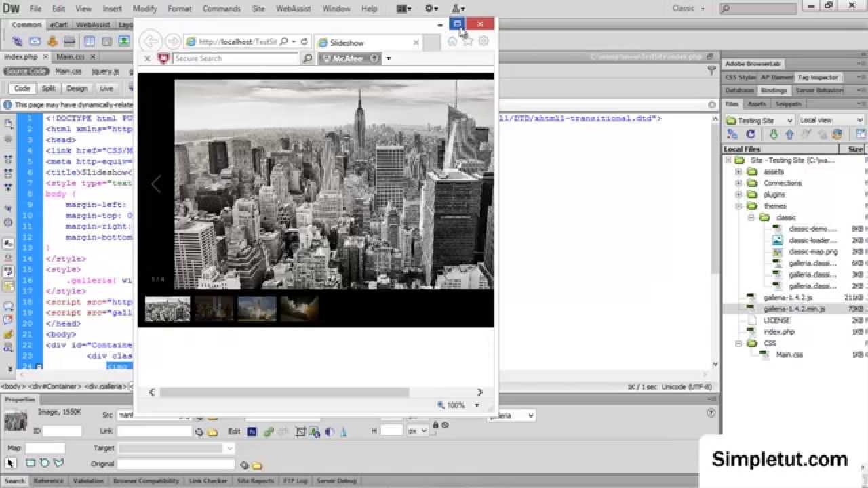The height and width of the screenshot is (488, 868).
Task: Click Synchronize icon in Files panel
Action: click(x=837, y=134)
